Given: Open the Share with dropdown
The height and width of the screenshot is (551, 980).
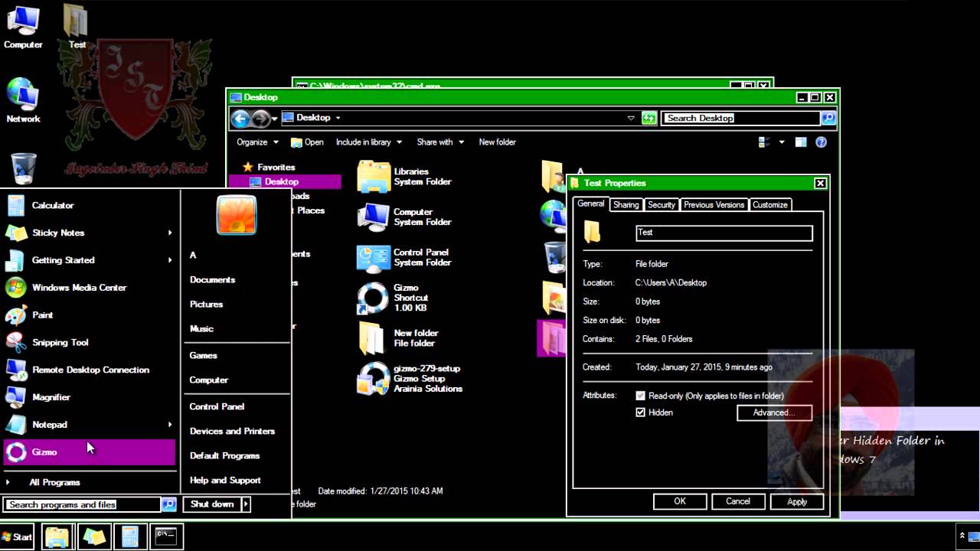Looking at the screenshot, I should 439,142.
